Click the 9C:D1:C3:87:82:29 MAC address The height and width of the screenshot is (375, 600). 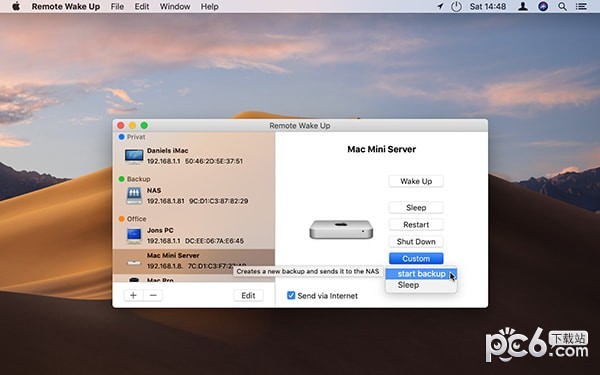click(x=218, y=201)
